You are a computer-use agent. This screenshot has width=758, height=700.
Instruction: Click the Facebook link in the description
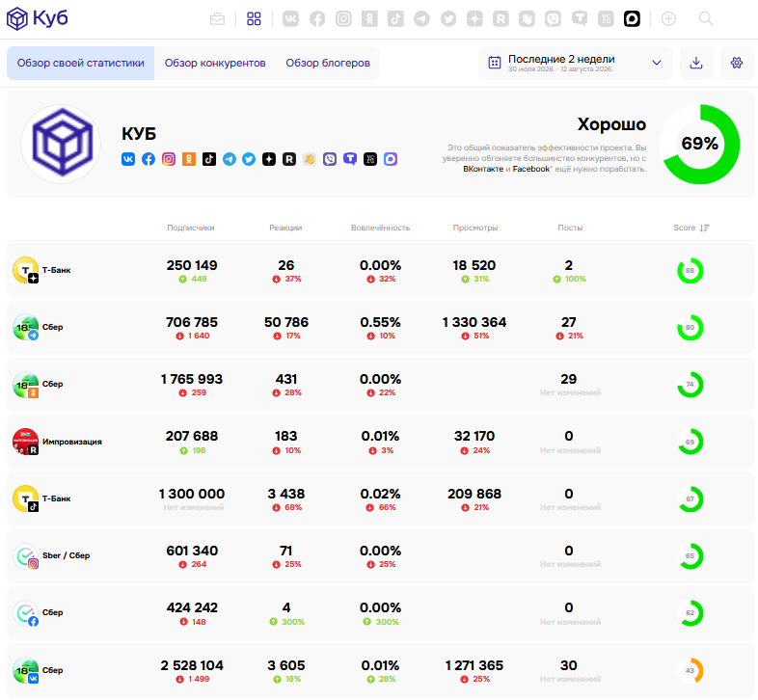(x=530, y=169)
